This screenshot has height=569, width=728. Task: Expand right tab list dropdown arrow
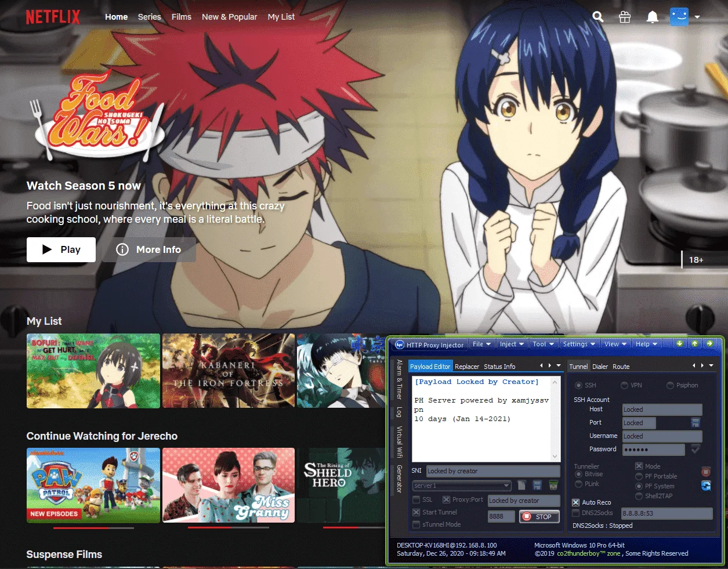711,365
